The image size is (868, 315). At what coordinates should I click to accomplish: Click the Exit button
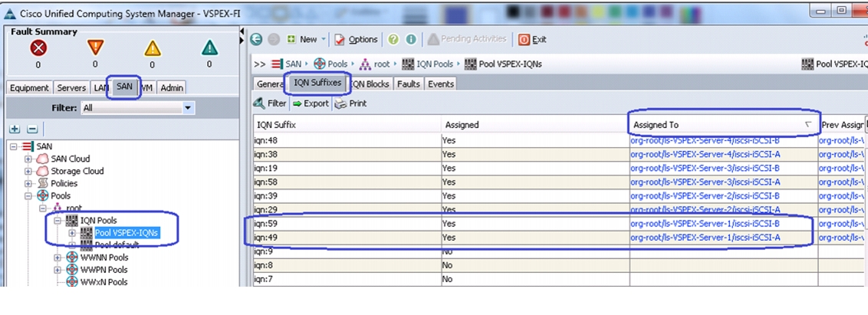coord(533,39)
